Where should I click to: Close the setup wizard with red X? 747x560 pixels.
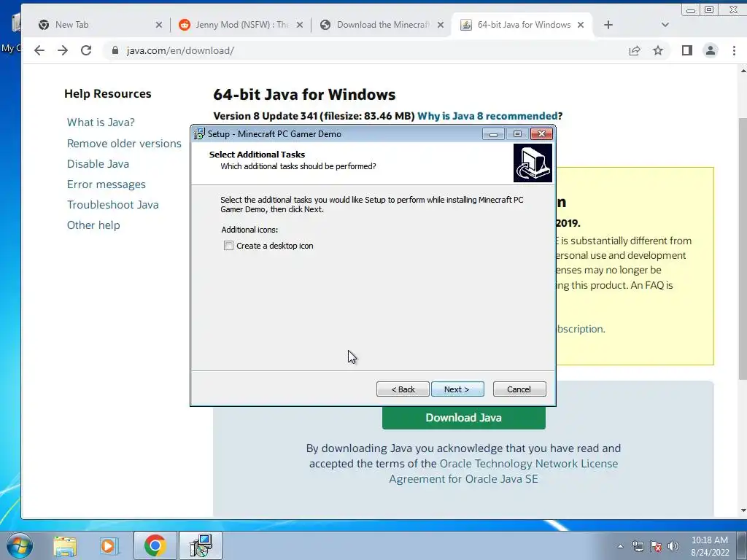click(542, 134)
